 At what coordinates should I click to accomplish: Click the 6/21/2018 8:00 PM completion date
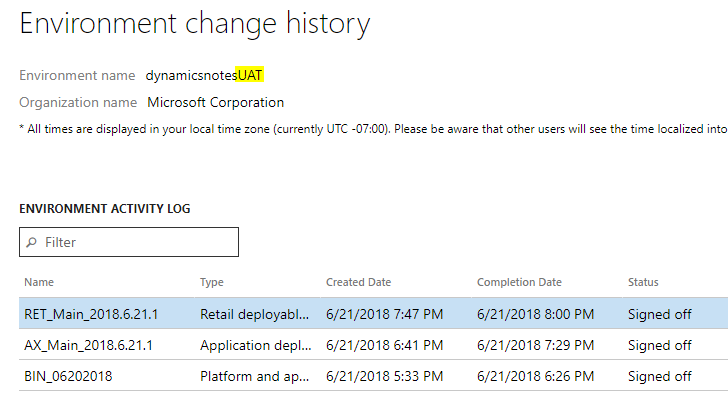(535, 314)
